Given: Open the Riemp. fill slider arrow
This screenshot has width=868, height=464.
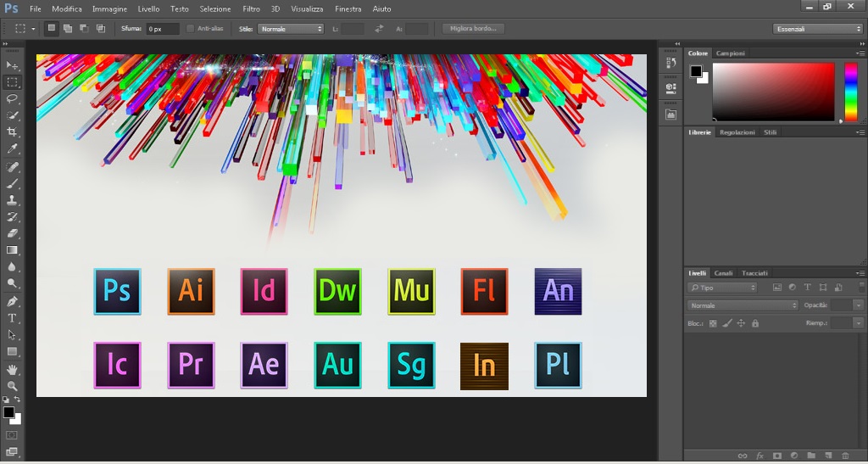Looking at the screenshot, I should point(859,323).
